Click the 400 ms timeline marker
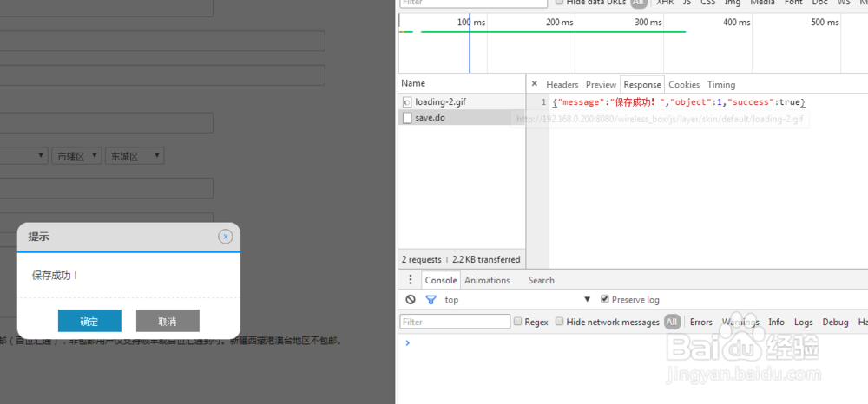 click(x=736, y=22)
